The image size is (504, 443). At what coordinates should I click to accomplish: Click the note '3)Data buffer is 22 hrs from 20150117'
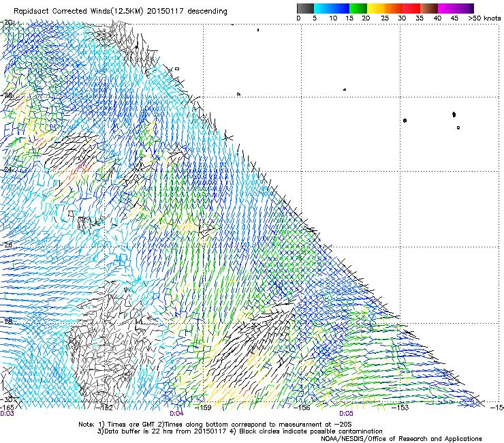coord(161,431)
